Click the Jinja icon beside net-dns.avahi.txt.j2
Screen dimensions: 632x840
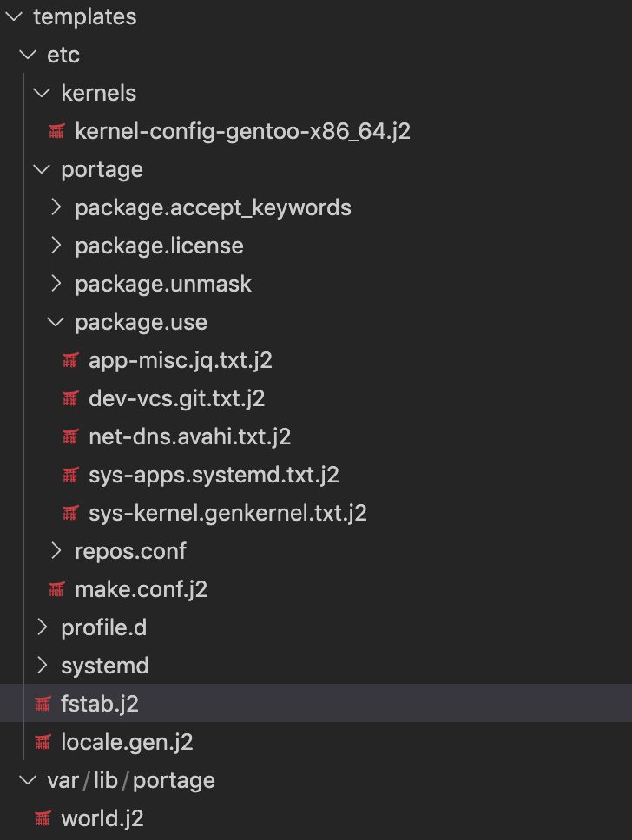point(70,436)
